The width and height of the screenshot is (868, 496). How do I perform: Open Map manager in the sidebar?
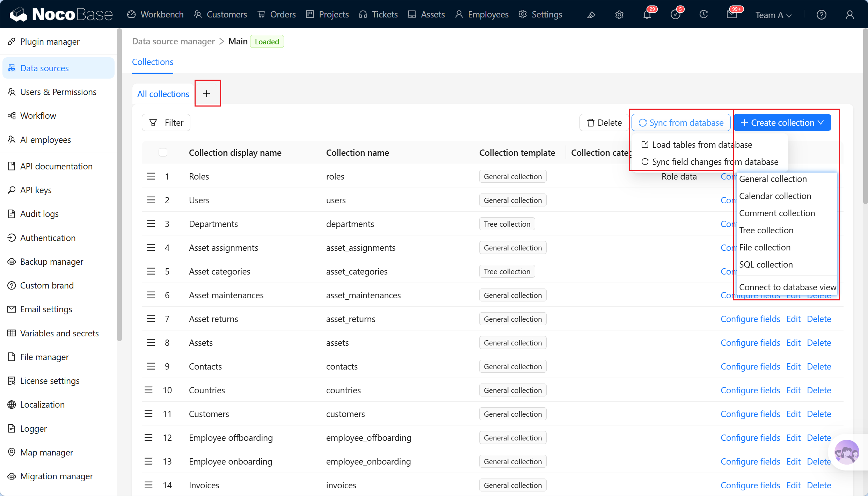pyautogui.click(x=58, y=452)
